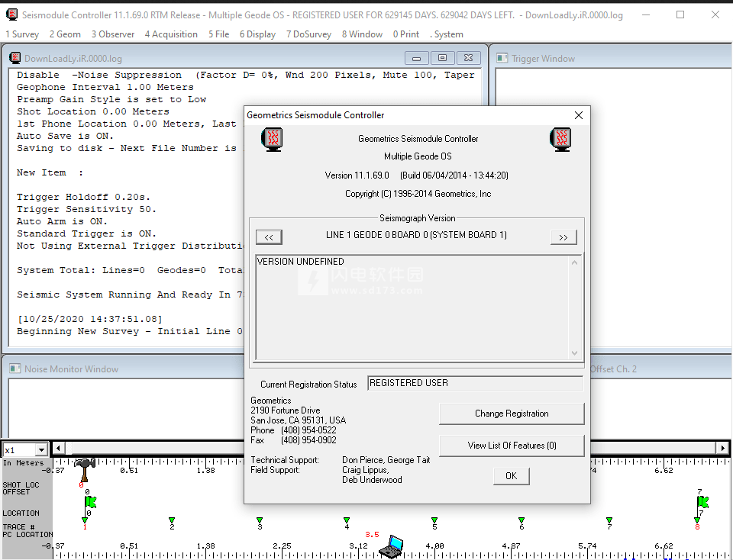Click the laptop PC location icon
733x560 pixels.
click(x=391, y=546)
